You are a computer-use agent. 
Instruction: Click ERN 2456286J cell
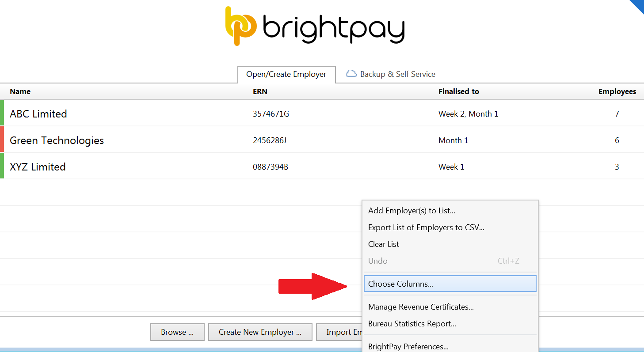(270, 140)
